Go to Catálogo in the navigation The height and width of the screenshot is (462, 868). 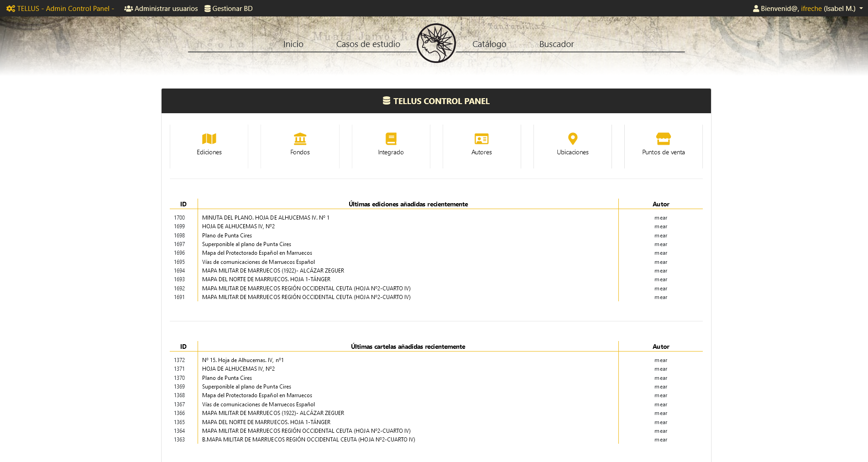[x=489, y=44]
